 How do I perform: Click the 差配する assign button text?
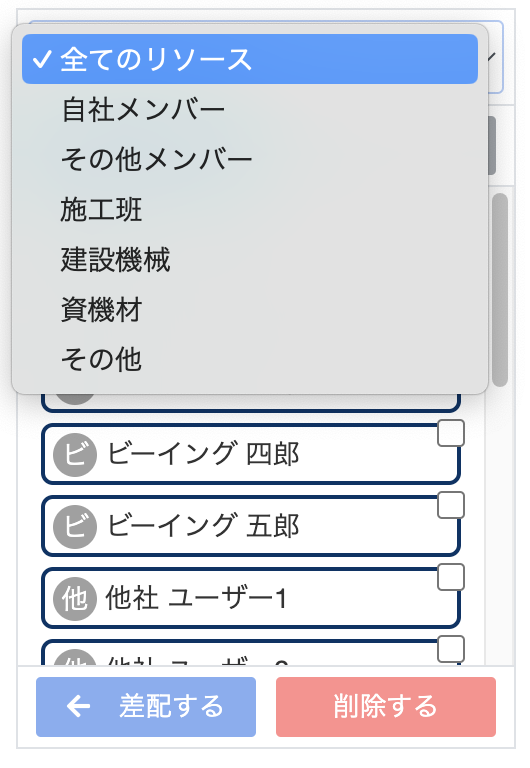click(171, 706)
